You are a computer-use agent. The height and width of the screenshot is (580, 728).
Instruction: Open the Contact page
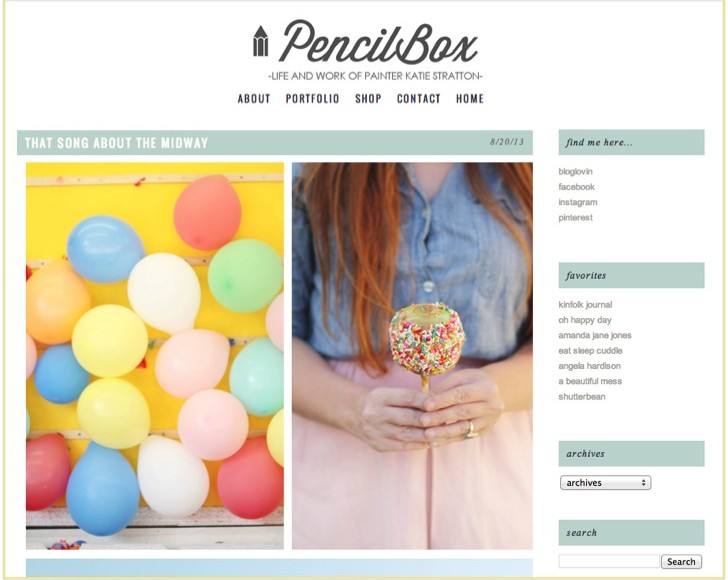click(x=418, y=98)
